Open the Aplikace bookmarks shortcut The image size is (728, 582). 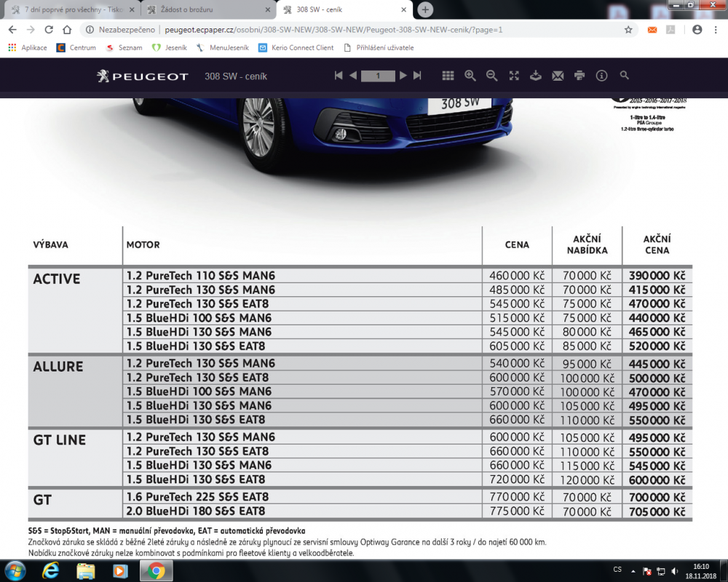(x=28, y=48)
